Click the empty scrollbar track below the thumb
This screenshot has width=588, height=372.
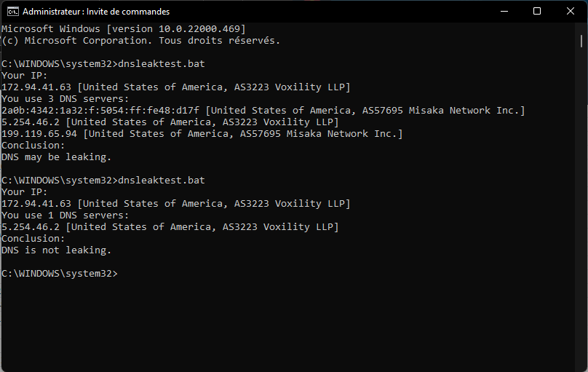tap(581, 206)
